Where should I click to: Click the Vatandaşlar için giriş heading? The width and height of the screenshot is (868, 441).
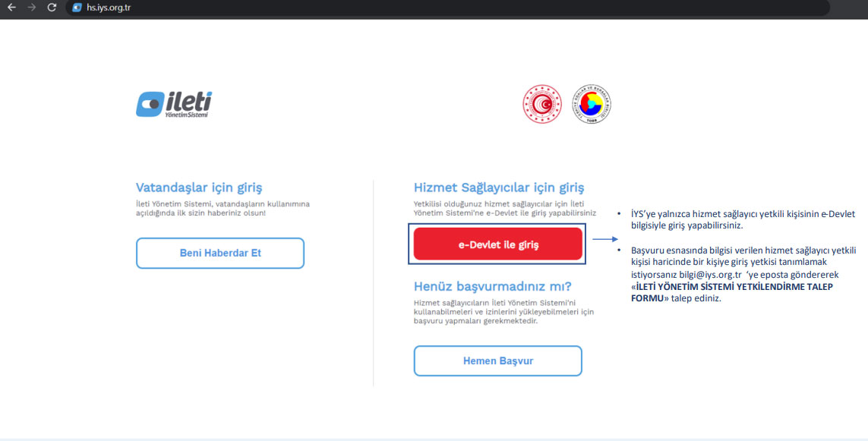point(199,187)
